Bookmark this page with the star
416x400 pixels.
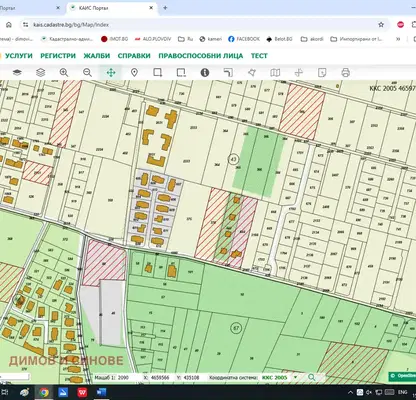point(381,25)
